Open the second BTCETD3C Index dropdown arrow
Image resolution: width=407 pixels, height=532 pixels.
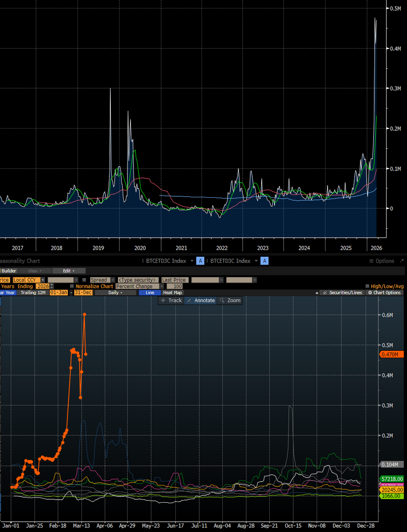click(256, 261)
